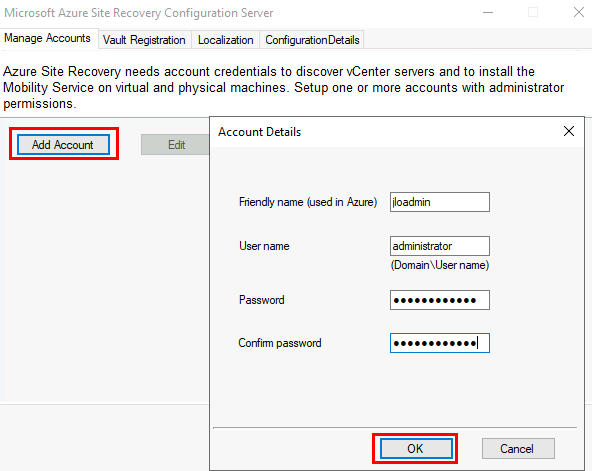
Task: Click the Add Account button
Action: click(63, 145)
